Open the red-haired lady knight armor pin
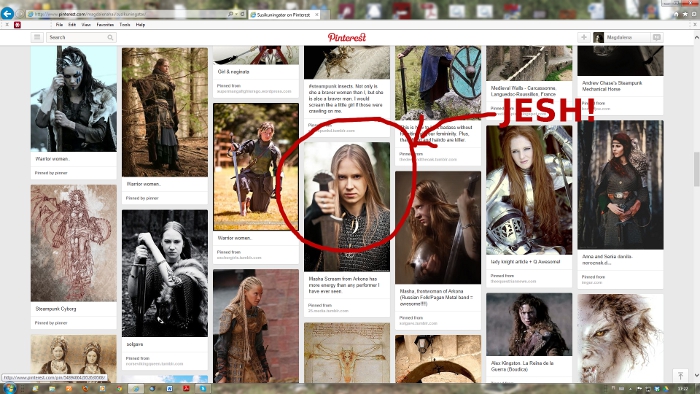This screenshot has width=700, height=394. click(x=529, y=190)
